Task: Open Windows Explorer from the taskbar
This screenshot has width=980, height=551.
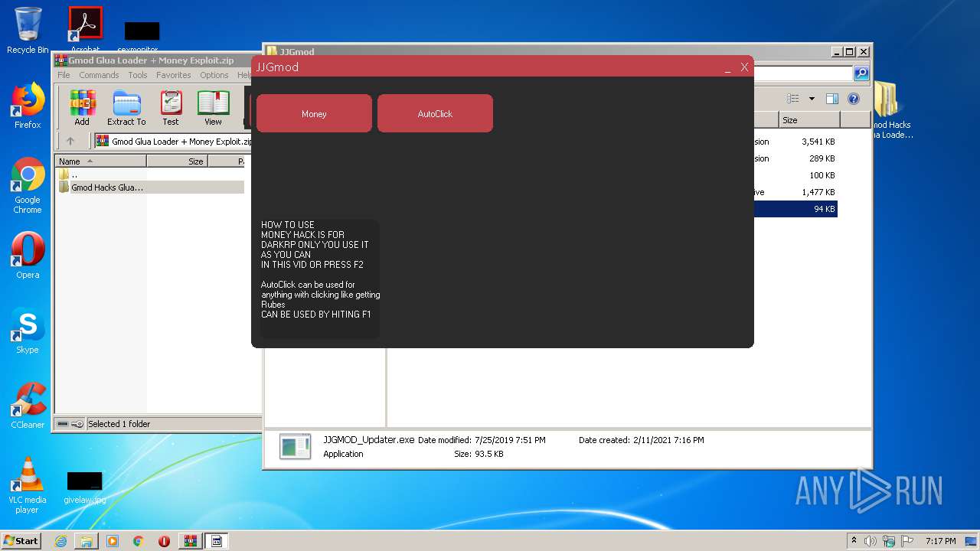Action: [x=87, y=541]
